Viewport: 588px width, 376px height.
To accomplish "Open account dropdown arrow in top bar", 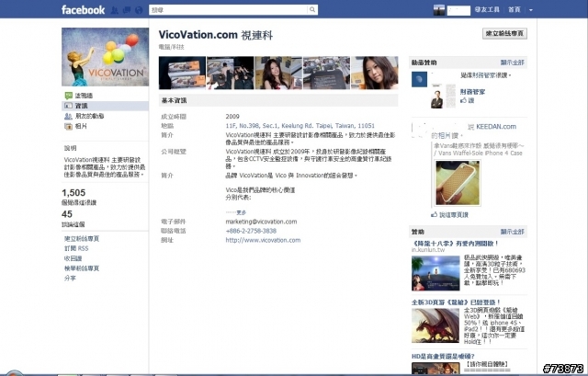I will [x=531, y=10].
